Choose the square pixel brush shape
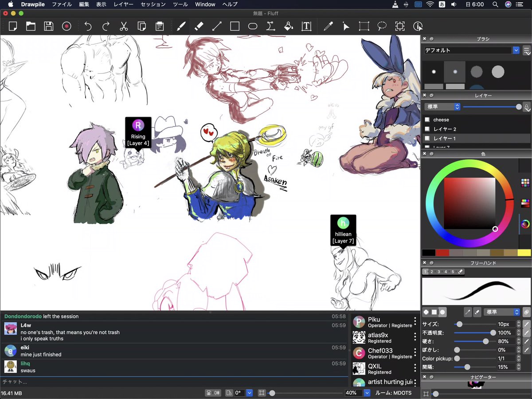Screen dimensions: 532x399 coord(434,312)
